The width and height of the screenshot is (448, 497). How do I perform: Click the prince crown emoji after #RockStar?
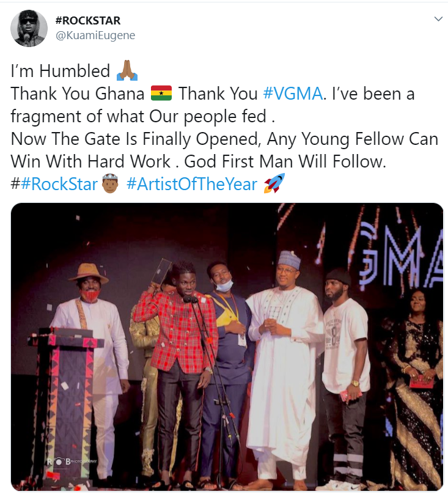110,184
